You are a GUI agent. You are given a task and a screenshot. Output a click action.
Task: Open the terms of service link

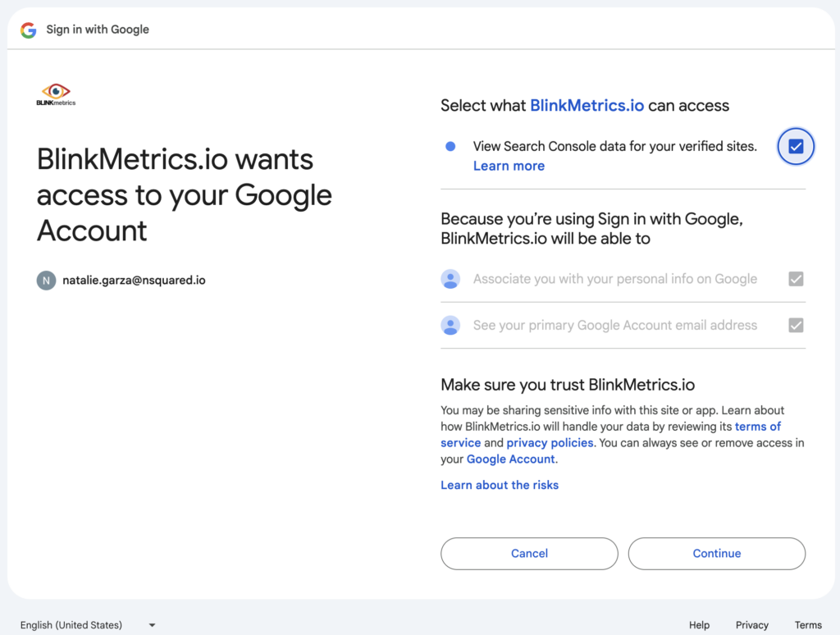click(757, 426)
